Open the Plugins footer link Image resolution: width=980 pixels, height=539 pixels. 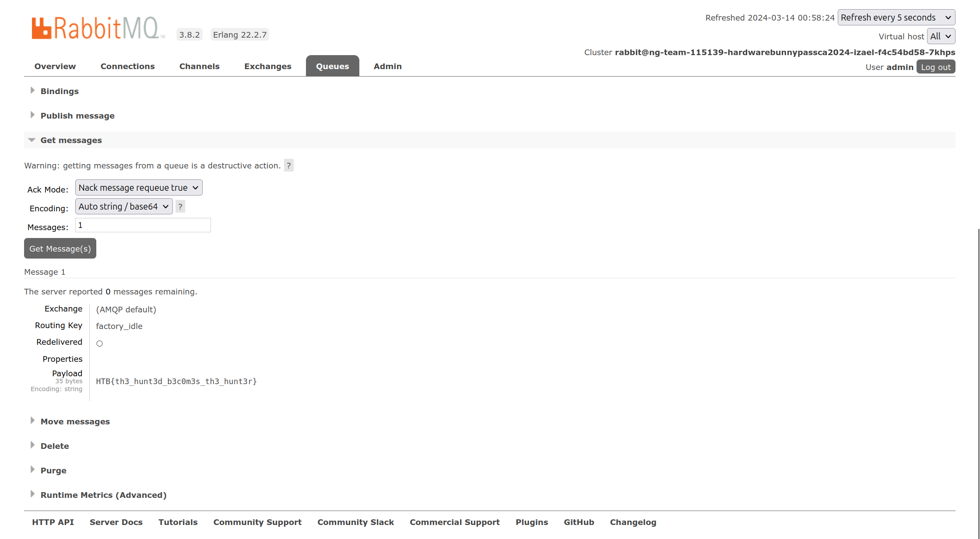point(532,522)
